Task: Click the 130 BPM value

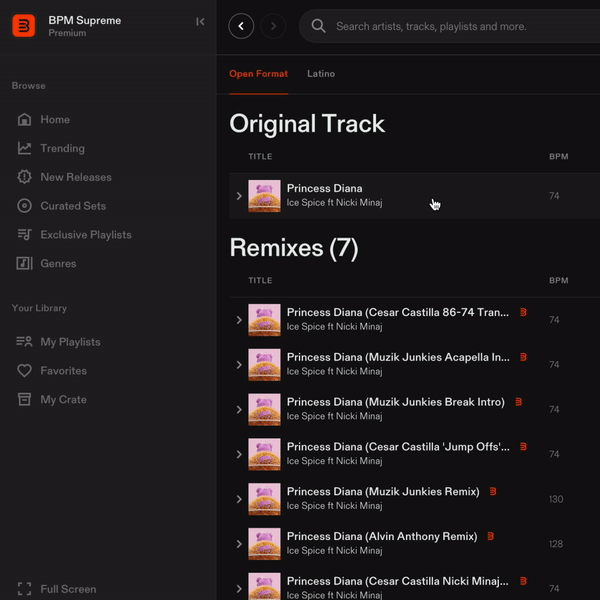Action: (x=556, y=499)
